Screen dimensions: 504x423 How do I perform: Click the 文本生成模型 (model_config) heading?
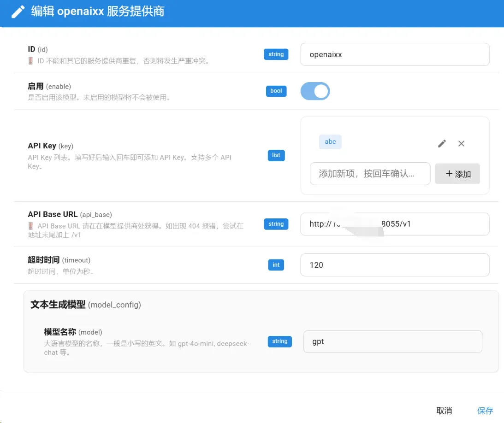coord(85,305)
